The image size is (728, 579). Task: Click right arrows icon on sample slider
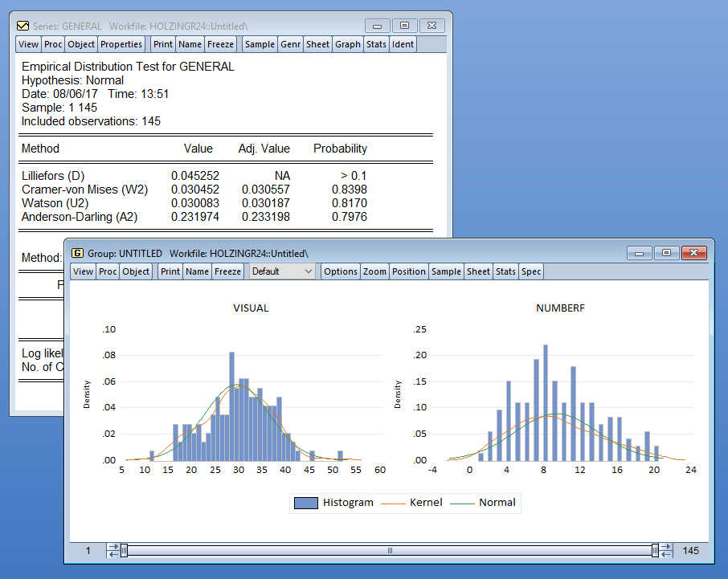pos(666,550)
